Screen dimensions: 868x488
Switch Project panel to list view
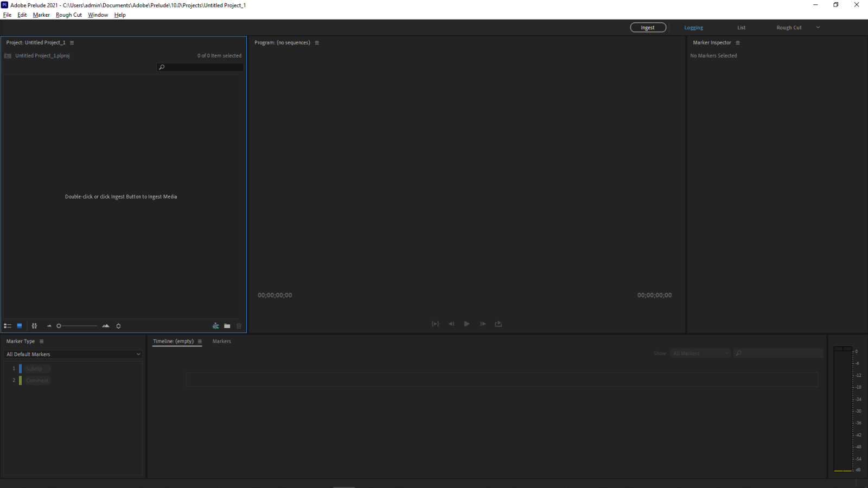pos(8,326)
